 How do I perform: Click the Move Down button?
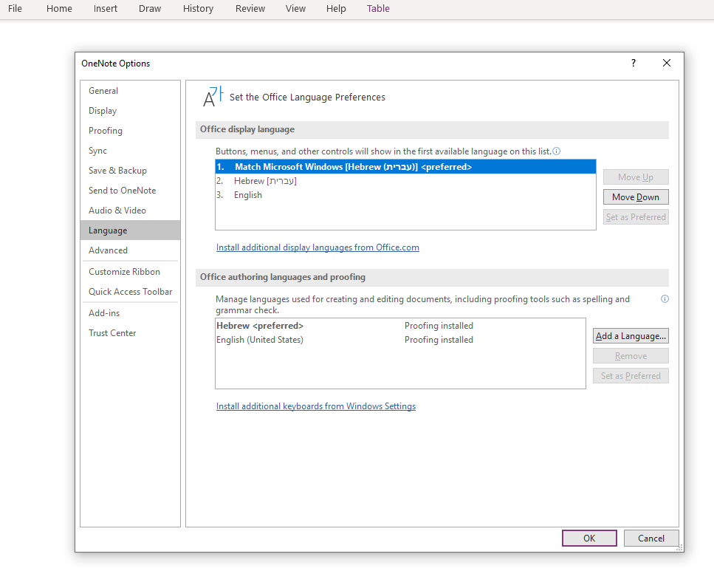(636, 196)
